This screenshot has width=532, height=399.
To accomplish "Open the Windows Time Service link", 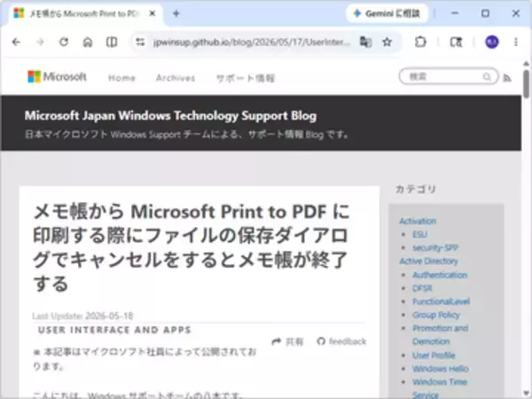I will pyautogui.click(x=440, y=388).
